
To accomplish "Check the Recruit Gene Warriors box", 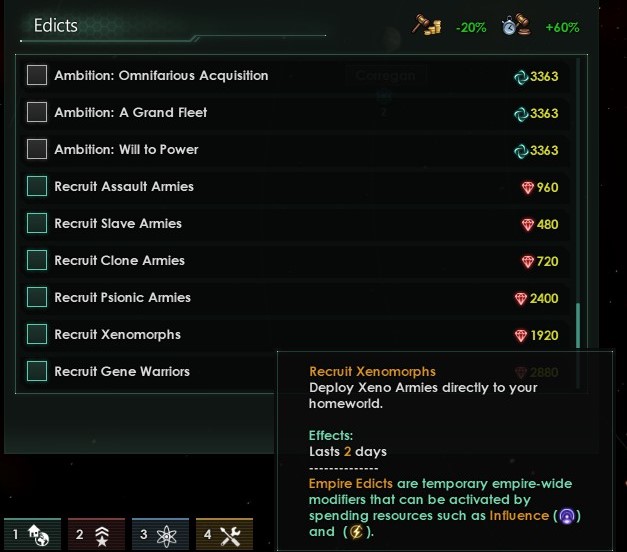I will click(x=37, y=371).
